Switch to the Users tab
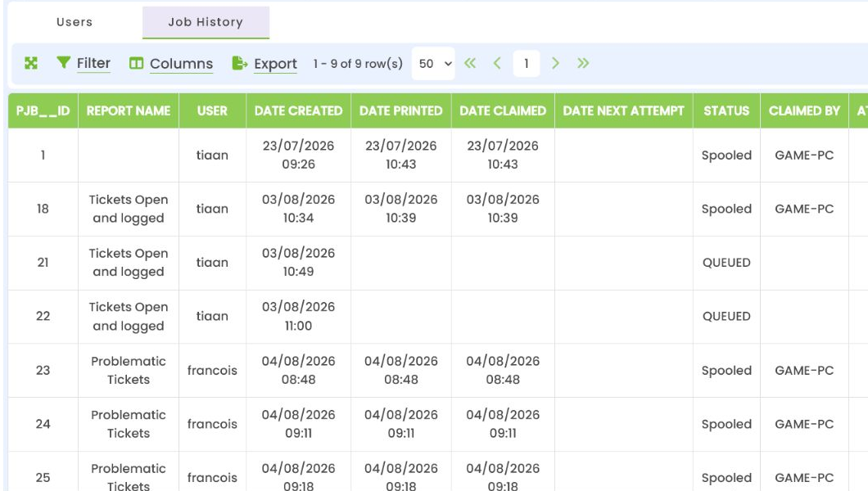The width and height of the screenshot is (868, 491). 75,22
